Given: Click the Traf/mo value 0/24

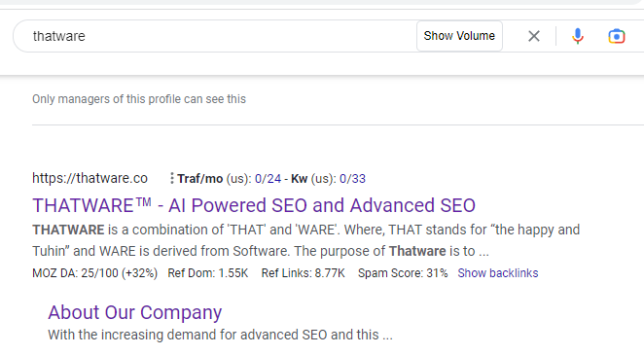Looking at the screenshot, I should coord(268,179).
